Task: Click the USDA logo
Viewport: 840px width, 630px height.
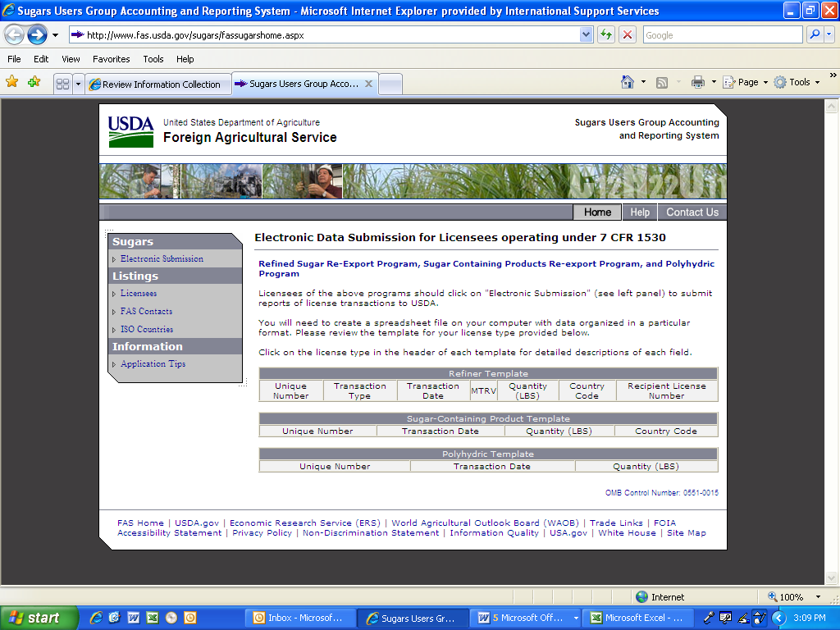Action: pyautogui.click(x=130, y=132)
